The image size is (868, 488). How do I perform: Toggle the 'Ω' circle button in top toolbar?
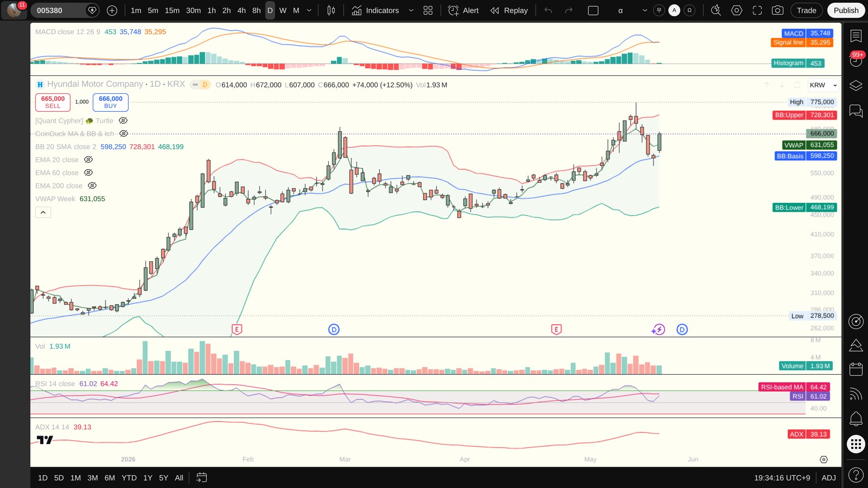click(690, 10)
